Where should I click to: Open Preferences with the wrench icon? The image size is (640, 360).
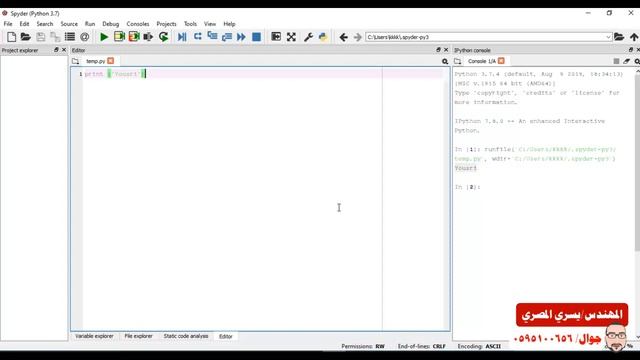point(308,37)
